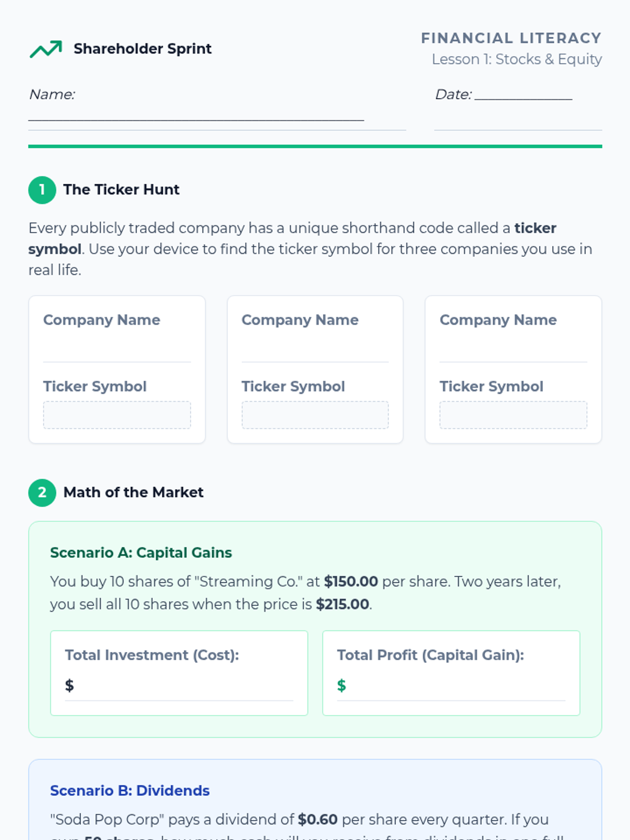Click the green dollar sign under Total Profit

[341, 685]
